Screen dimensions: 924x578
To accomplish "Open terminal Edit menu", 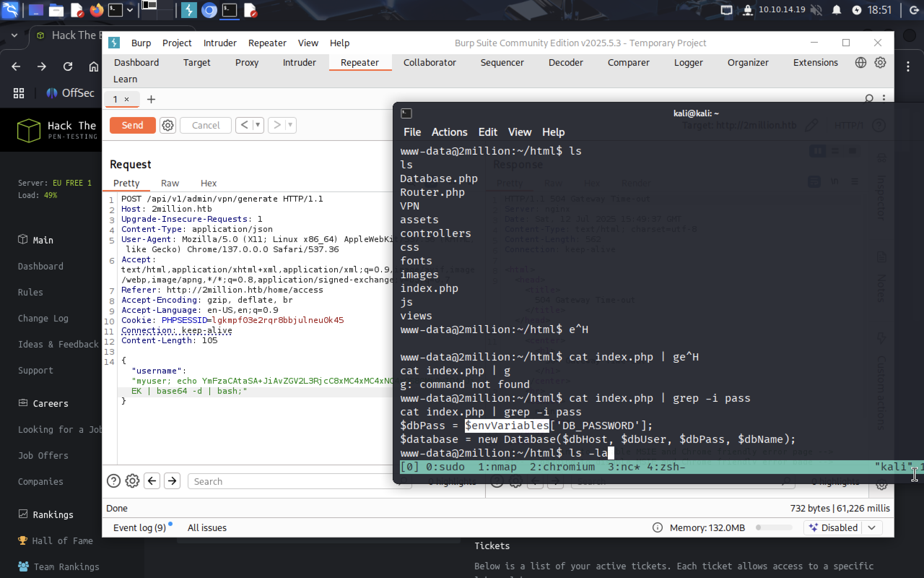I will [x=488, y=132].
